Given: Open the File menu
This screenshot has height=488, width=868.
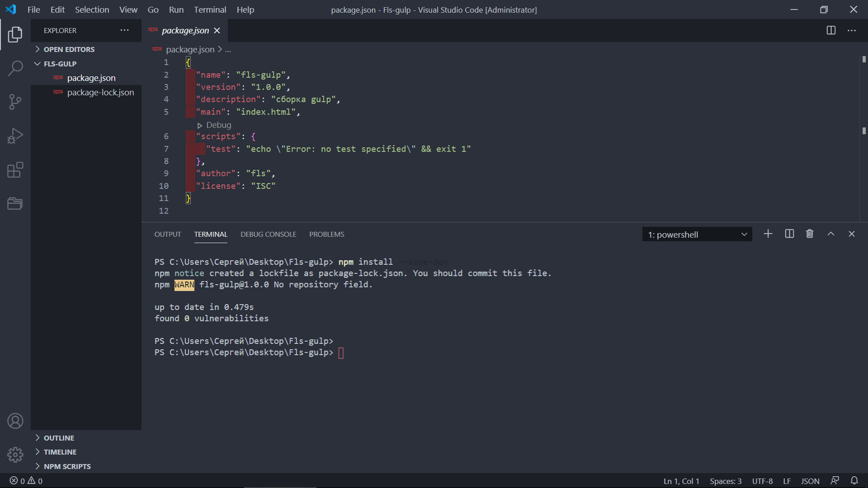Looking at the screenshot, I should [34, 9].
